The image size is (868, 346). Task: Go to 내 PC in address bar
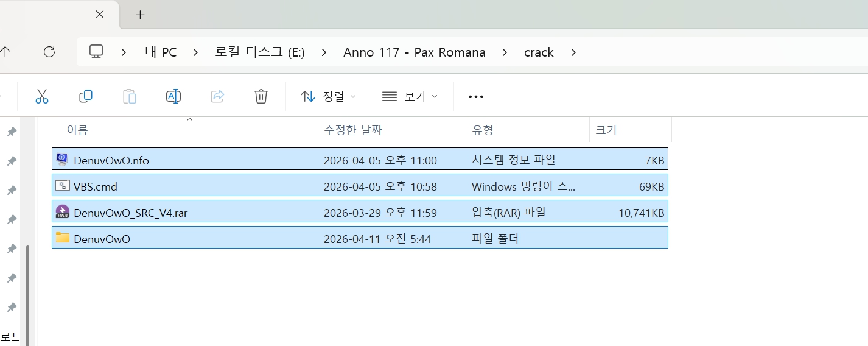(161, 52)
